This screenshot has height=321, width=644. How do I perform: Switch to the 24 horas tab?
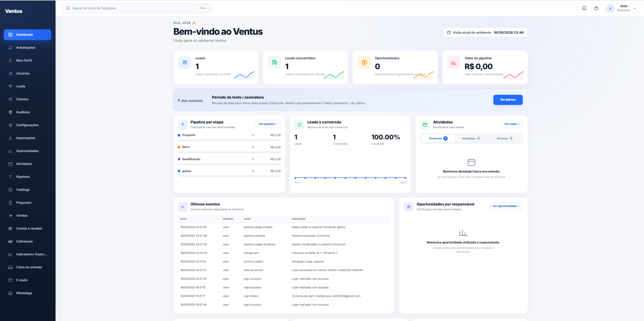click(504, 139)
